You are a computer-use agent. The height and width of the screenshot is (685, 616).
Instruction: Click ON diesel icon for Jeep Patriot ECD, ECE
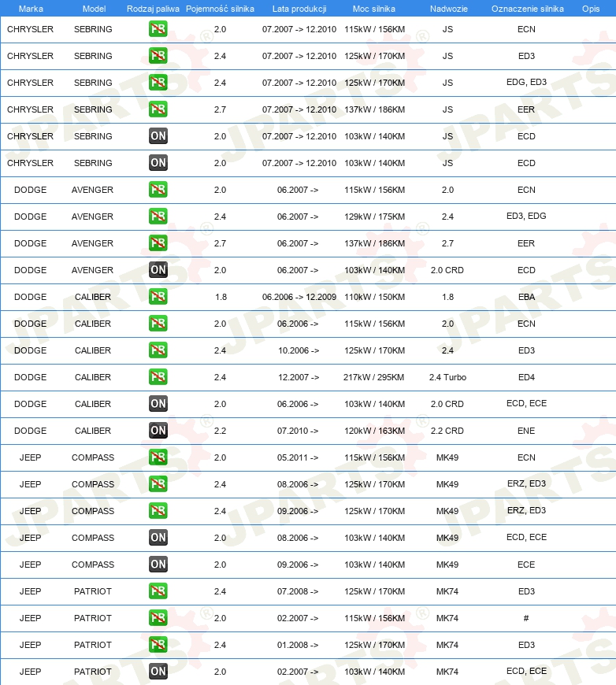(158, 672)
